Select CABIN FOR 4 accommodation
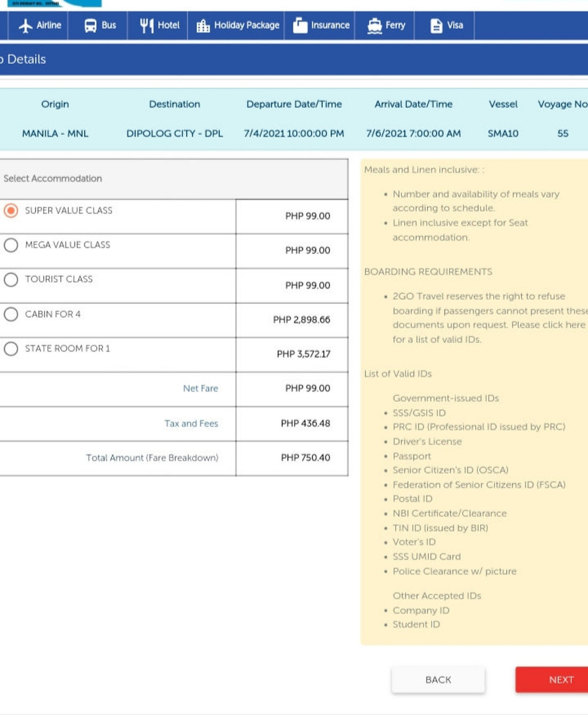 (11, 314)
